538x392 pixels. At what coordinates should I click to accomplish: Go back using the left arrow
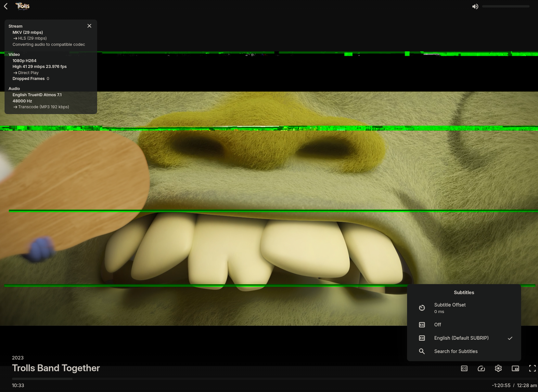(6, 7)
